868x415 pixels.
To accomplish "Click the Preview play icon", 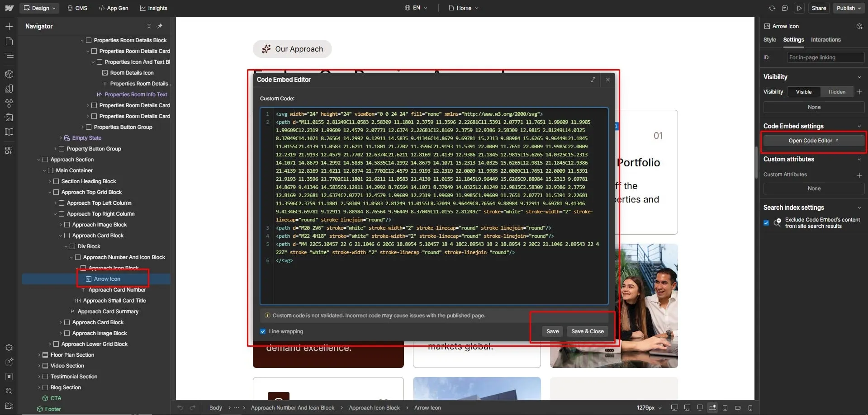I will point(799,8).
